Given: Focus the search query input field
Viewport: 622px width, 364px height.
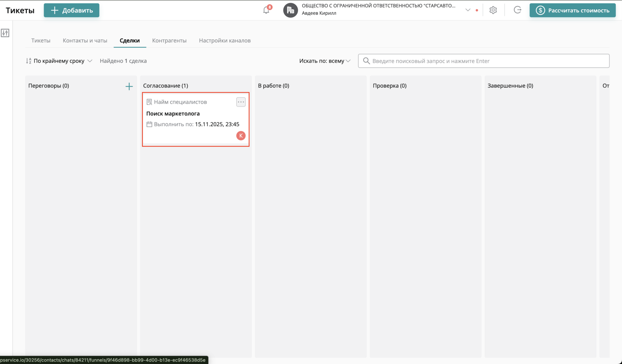Looking at the screenshot, I should (484, 61).
